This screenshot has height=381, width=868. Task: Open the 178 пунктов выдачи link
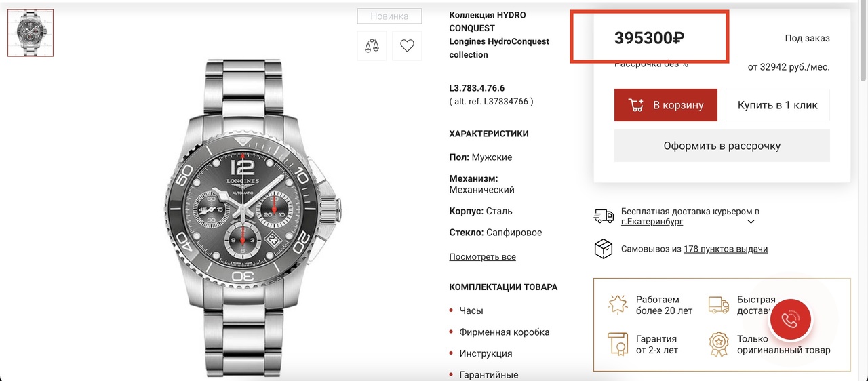pyautogui.click(x=726, y=249)
